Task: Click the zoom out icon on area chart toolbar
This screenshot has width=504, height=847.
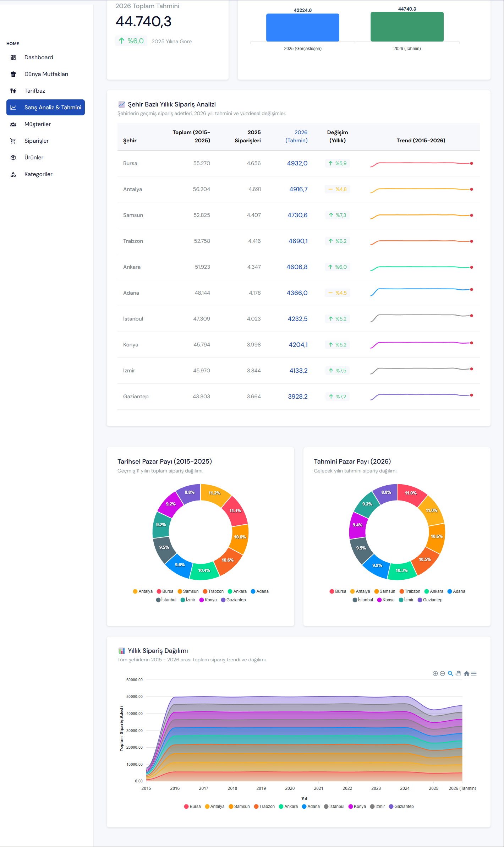Action: 442,673
